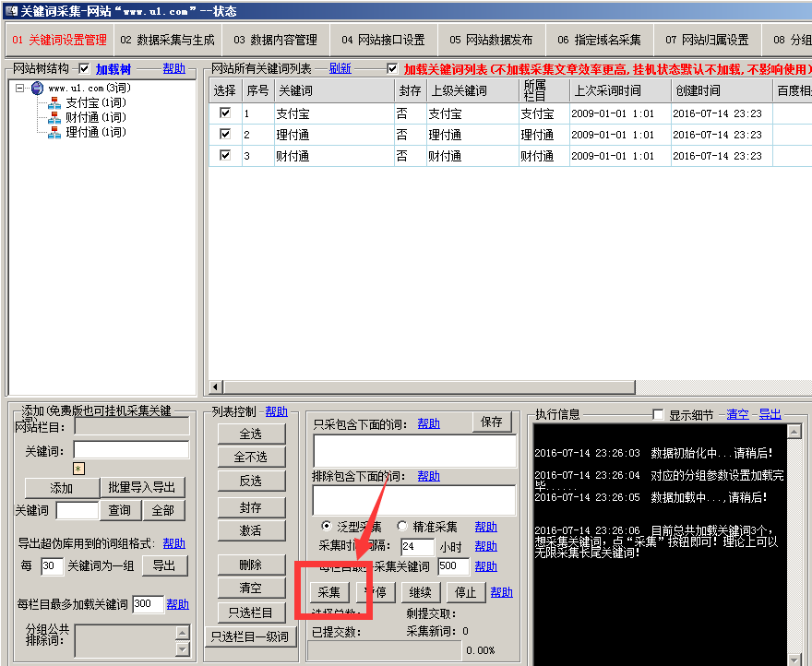This screenshot has height=666, width=812.
Task: Uncheck row 2 理付通 checkbox
Action: click(x=225, y=134)
